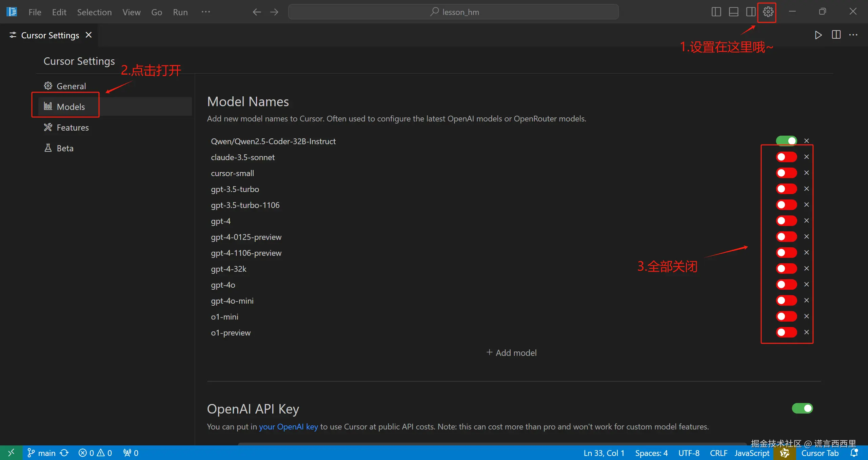Open the 'your OpenAI key' link
The image size is (868, 460).
[x=288, y=427]
